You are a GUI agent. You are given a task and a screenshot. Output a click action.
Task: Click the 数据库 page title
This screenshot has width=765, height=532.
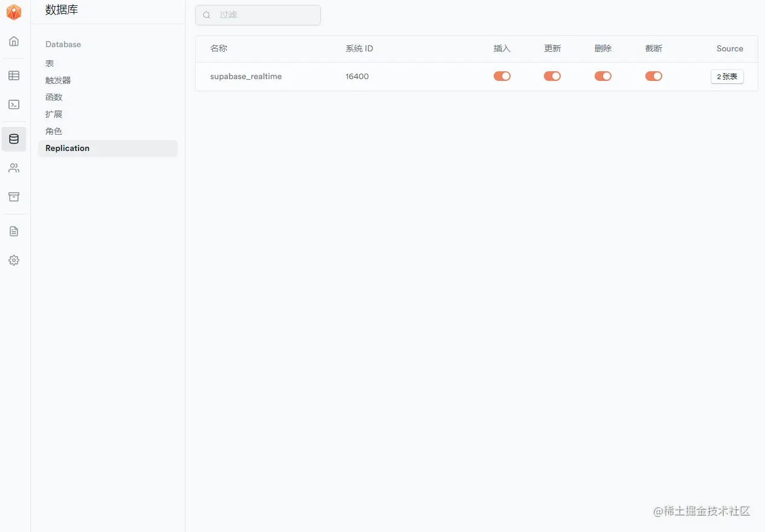pos(62,10)
